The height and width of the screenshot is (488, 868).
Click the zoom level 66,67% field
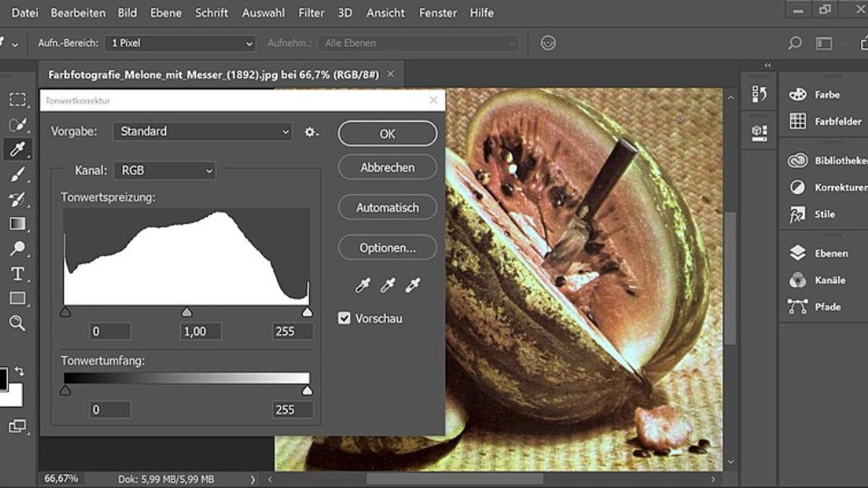click(61, 478)
